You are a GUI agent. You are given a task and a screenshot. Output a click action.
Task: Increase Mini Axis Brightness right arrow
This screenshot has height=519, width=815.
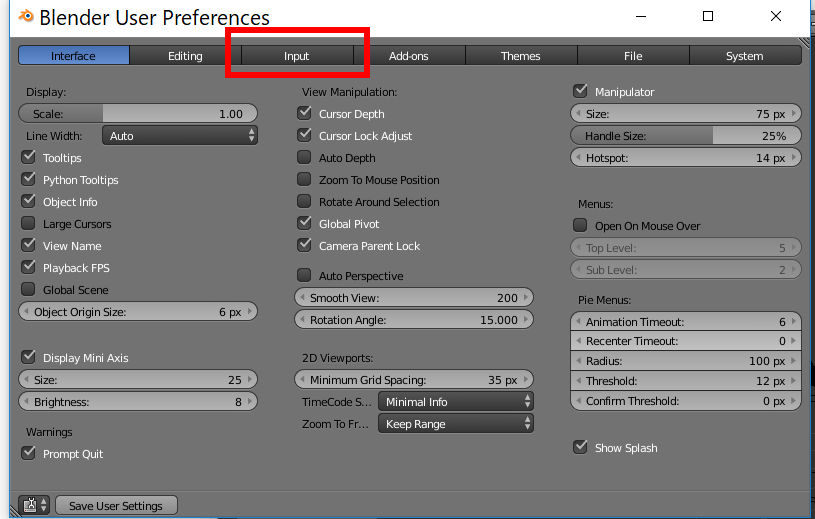coord(250,402)
